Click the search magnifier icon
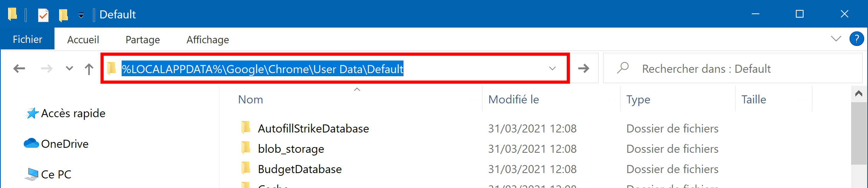Viewport: 868px width, 188px height. [x=623, y=68]
